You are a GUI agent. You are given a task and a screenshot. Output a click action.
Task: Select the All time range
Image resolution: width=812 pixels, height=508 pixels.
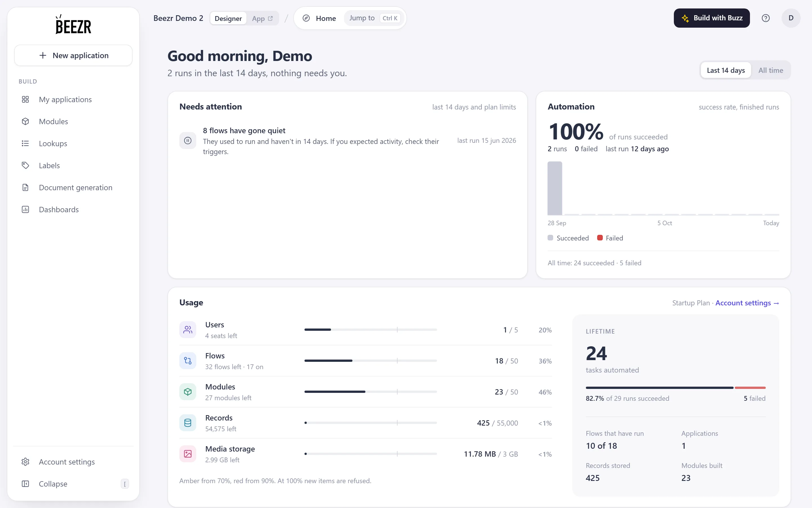point(771,70)
